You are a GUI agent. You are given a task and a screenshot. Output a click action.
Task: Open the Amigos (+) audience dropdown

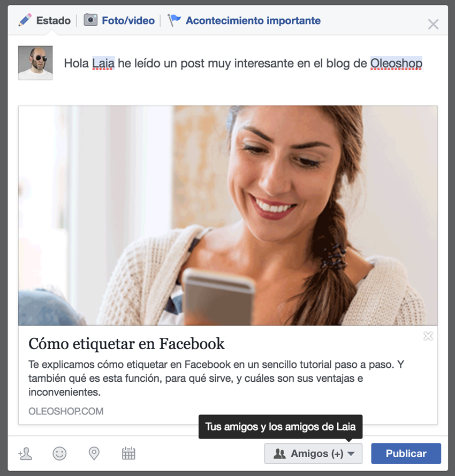[313, 454]
